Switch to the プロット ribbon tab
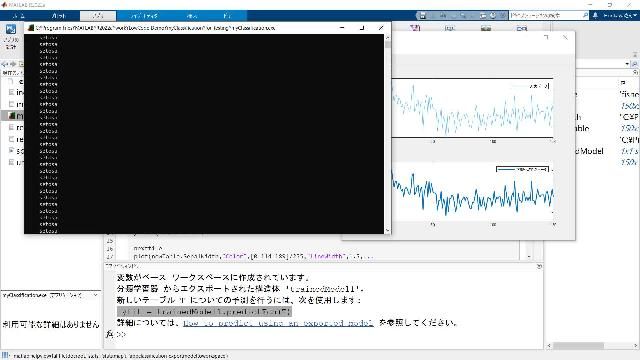The image size is (640, 360). (59, 16)
